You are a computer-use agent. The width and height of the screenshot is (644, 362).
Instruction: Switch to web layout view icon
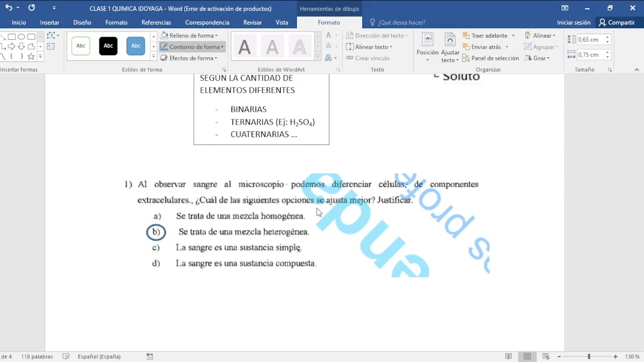[546, 356]
